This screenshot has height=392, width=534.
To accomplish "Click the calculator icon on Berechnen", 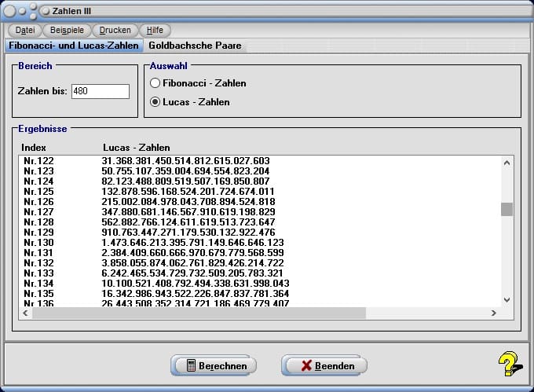I will [191, 365].
